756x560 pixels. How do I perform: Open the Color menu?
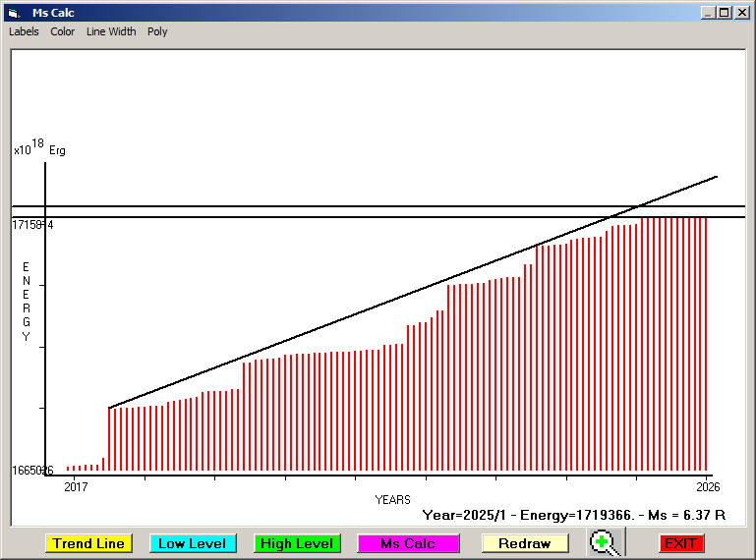(x=63, y=31)
